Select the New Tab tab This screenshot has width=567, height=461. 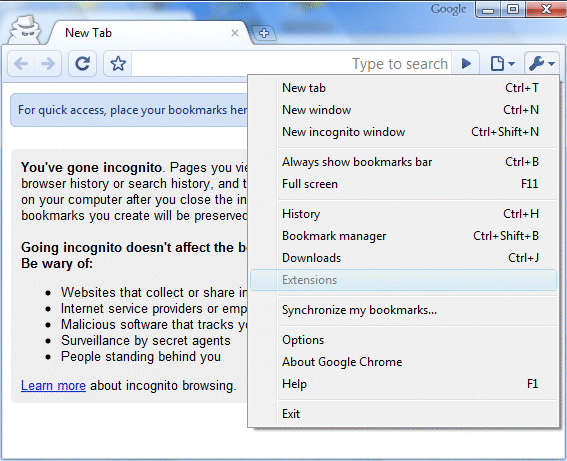click(x=145, y=33)
